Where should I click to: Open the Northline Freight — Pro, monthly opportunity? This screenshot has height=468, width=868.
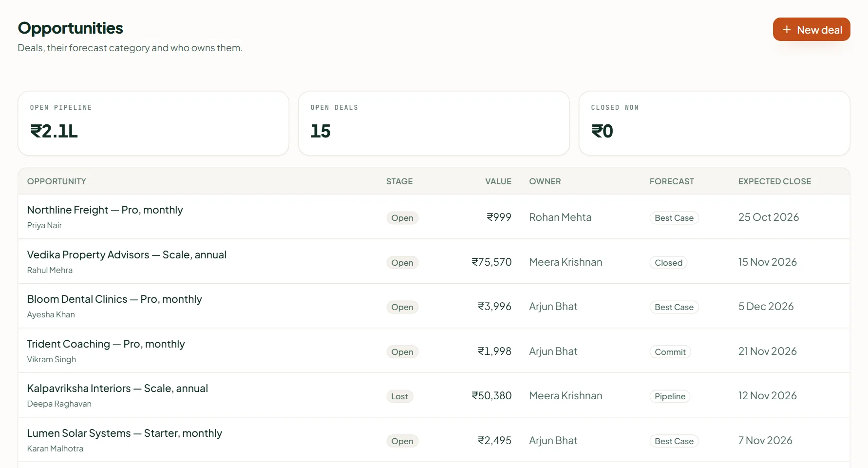(x=105, y=210)
